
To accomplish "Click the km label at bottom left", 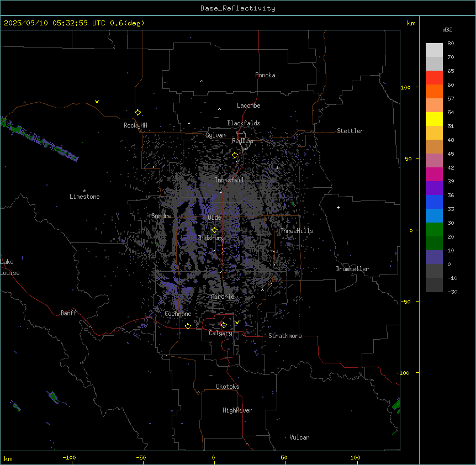I will tap(8, 459).
